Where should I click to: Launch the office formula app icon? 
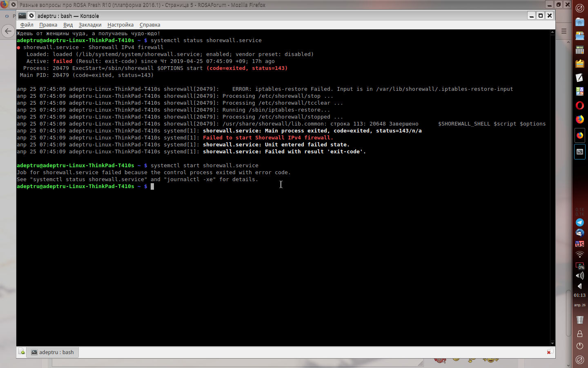[x=579, y=92]
